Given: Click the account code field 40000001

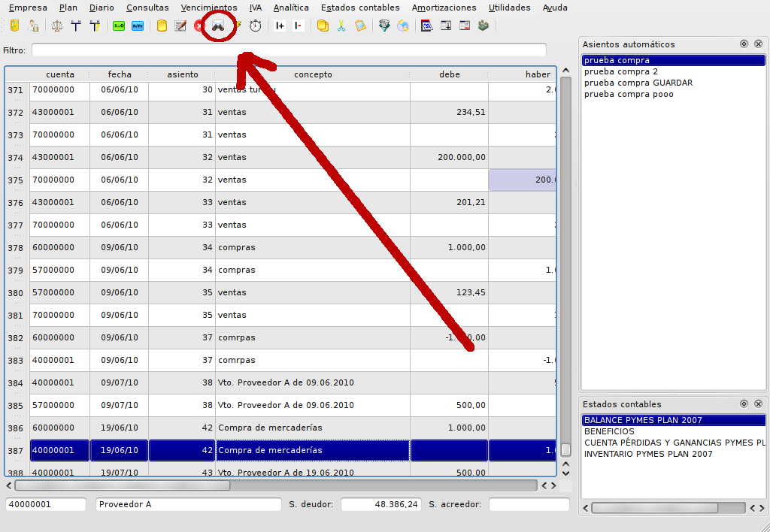Looking at the screenshot, I should (x=46, y=504).
